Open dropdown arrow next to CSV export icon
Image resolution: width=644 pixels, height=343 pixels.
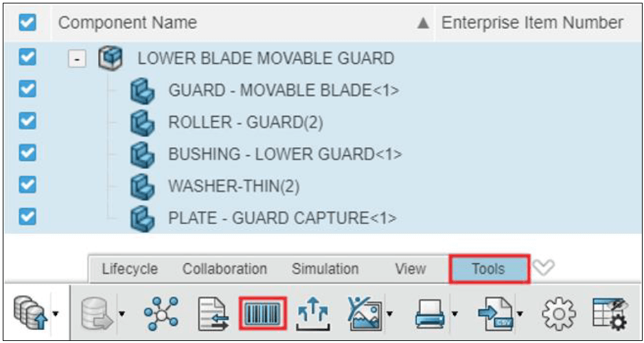[x=520, y=314]
